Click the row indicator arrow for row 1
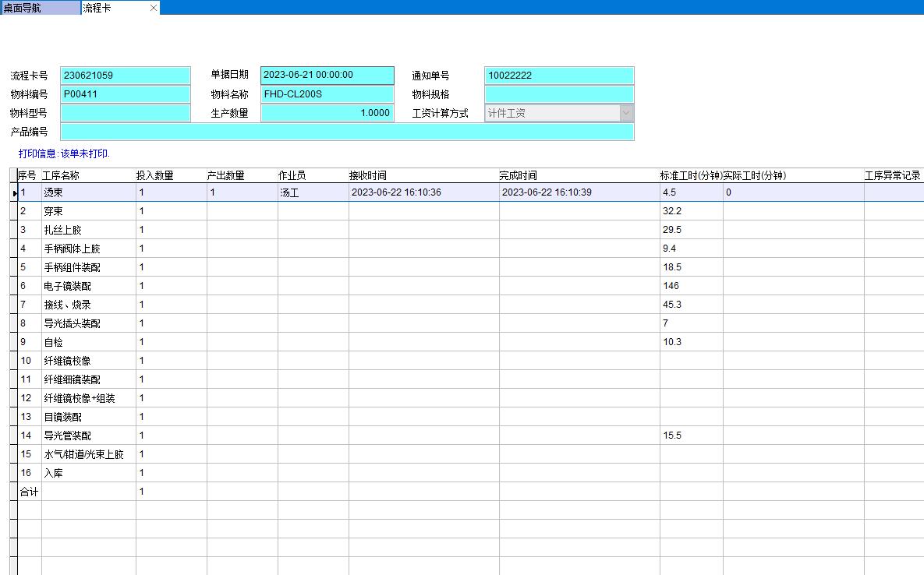This screenshot has width=924, height=575. click(15, 192)
